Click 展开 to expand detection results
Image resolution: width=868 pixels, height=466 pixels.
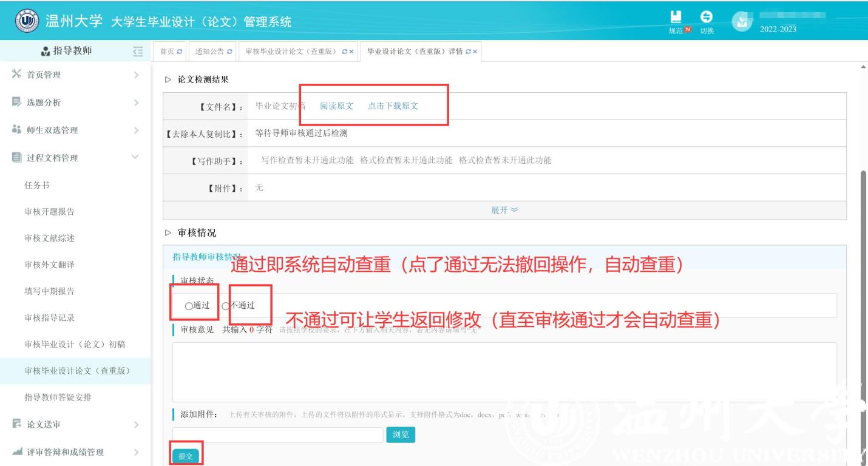click(504, 210)
